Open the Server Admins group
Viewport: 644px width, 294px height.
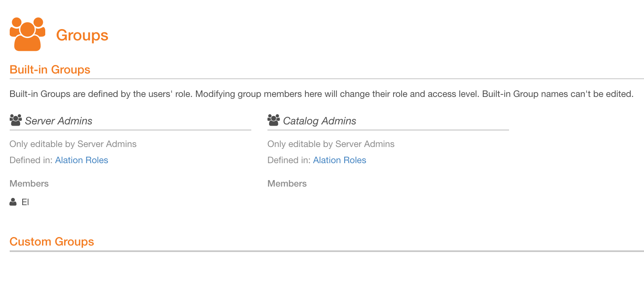(59, 121)
